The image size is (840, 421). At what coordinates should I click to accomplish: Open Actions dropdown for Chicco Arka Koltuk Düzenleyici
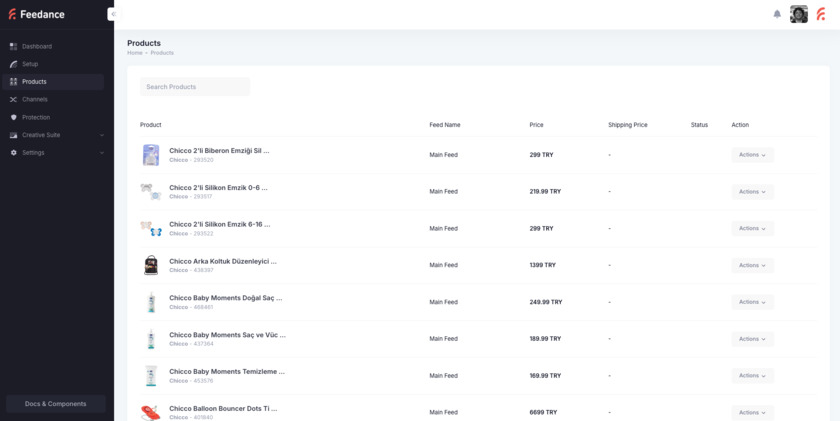pyautogui.click(x=752, y=265)
